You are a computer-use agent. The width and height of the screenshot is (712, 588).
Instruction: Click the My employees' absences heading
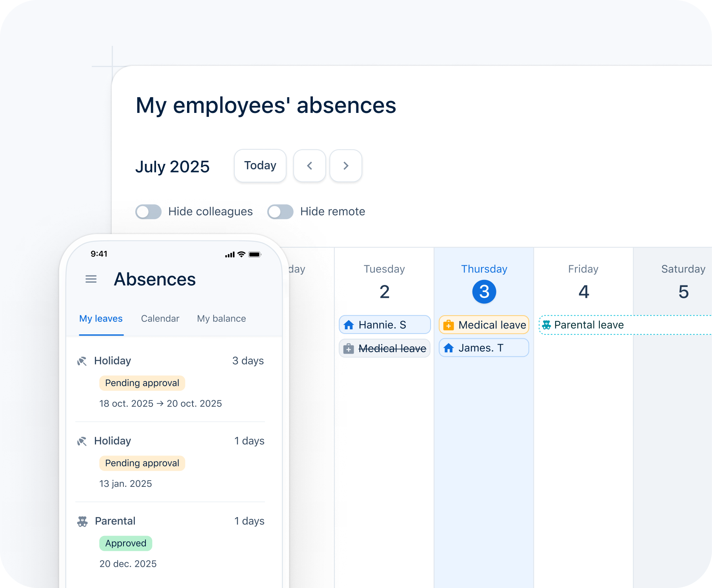coord(266,105)
